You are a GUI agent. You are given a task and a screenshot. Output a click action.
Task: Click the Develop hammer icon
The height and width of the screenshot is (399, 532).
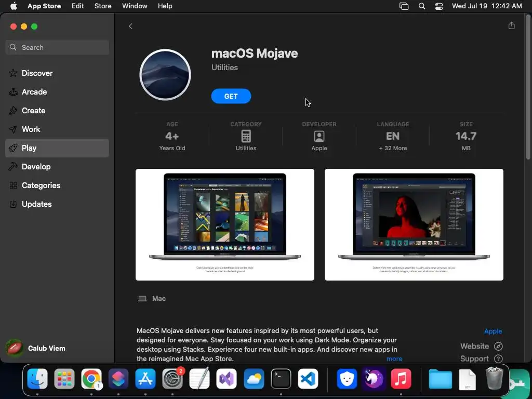13,167
